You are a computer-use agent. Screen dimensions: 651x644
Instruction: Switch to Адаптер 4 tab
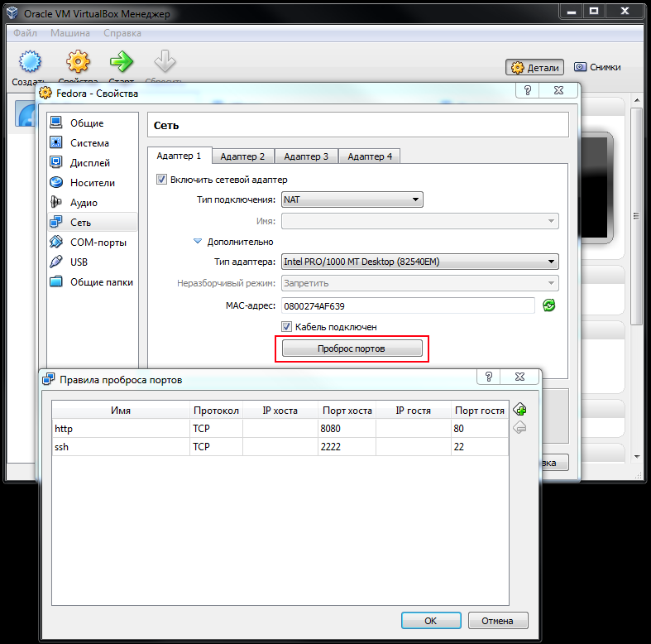(x=370, y=156)
